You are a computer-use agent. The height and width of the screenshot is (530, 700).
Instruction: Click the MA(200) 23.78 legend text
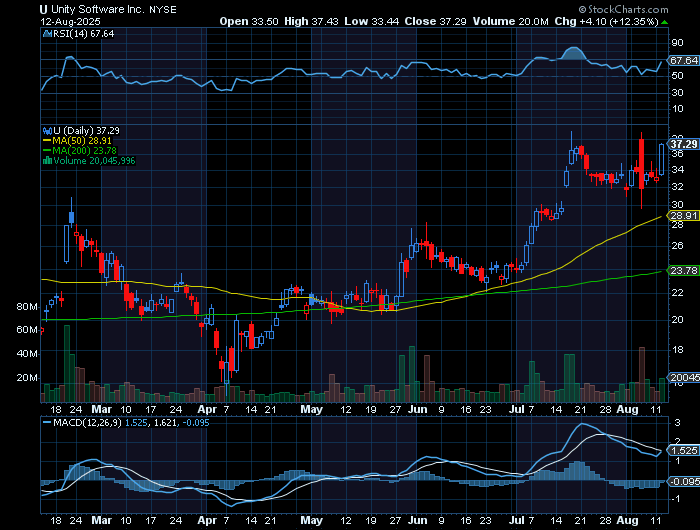point(84,150)
